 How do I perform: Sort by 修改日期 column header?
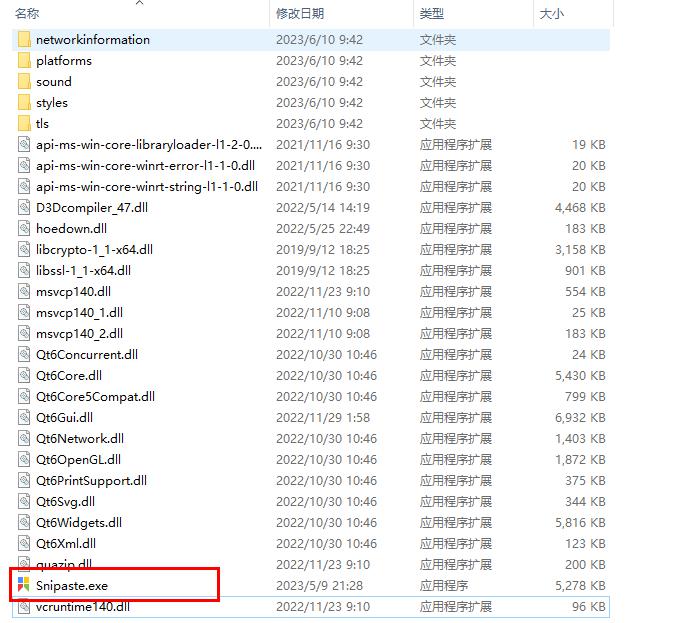click(x=300, y=14)
